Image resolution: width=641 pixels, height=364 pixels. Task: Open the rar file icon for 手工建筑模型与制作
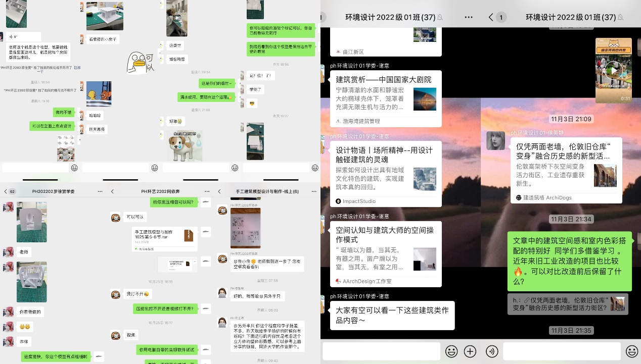189,235
